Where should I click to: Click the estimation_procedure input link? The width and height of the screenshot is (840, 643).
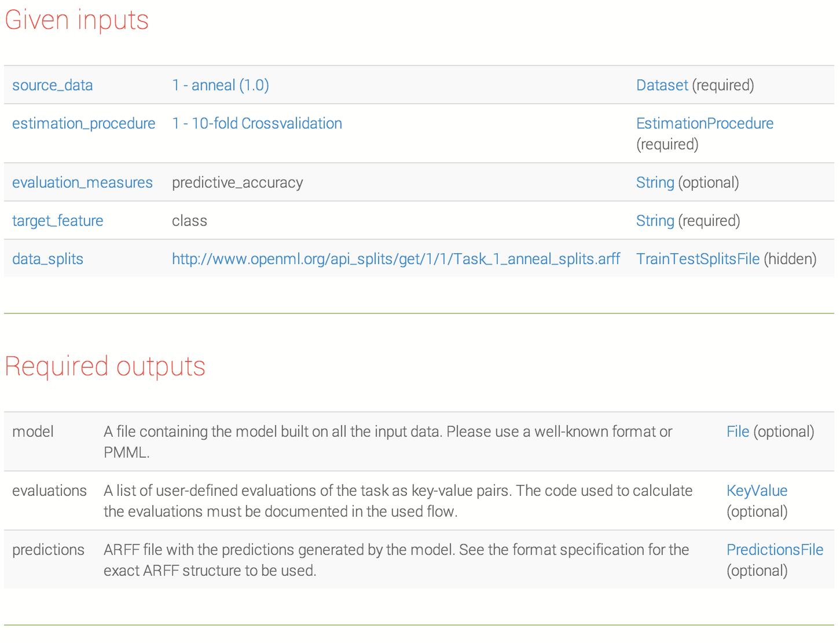[x=83, y=123]
